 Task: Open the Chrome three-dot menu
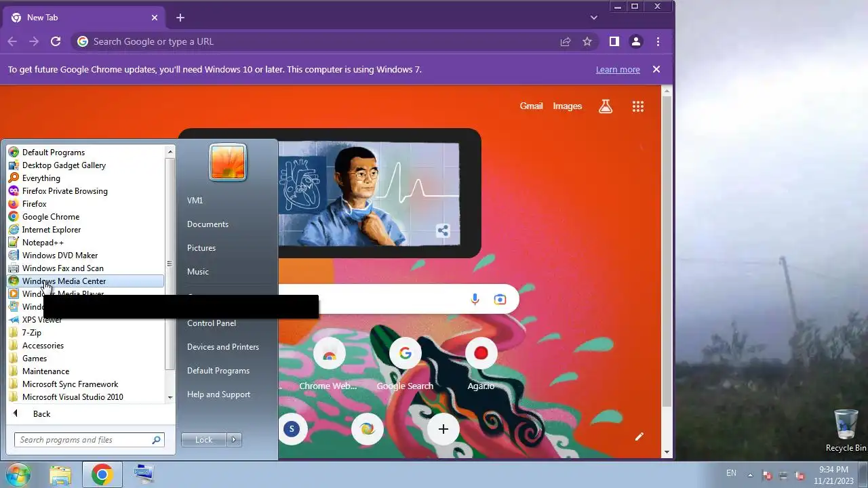tap(658, 41)
